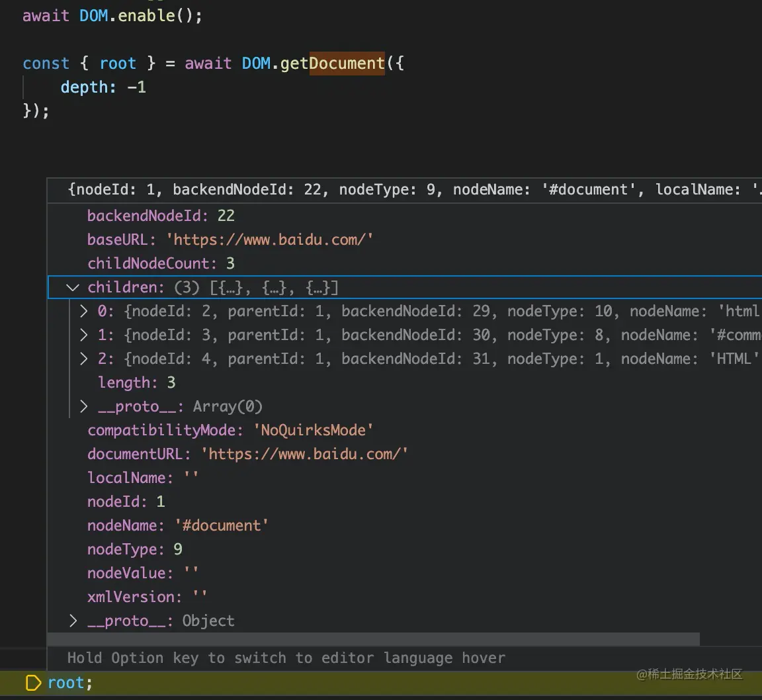Collapse the children array expander

point(72,287)
